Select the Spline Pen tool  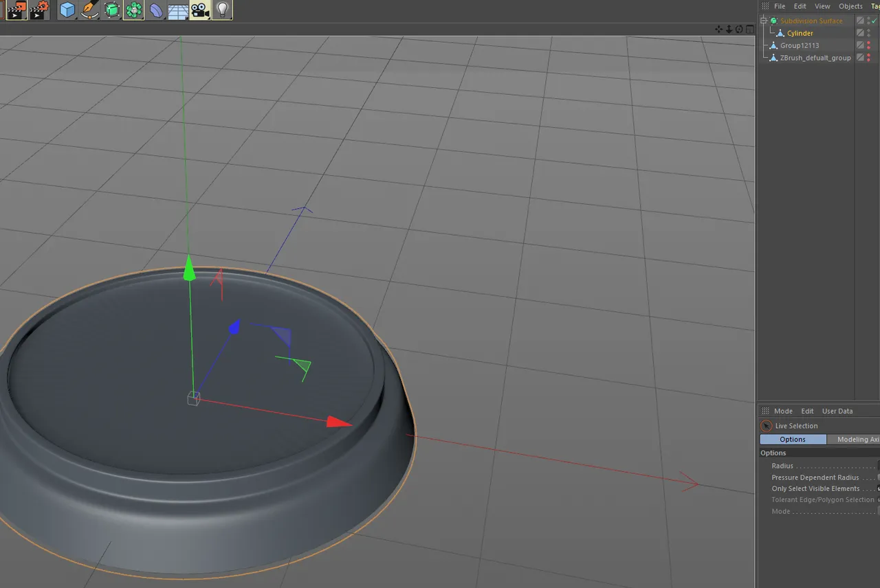click(89, 10)
